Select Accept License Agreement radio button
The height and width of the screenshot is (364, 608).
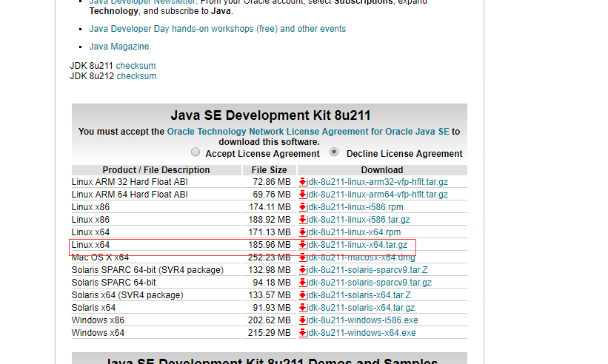coord(196,152)
